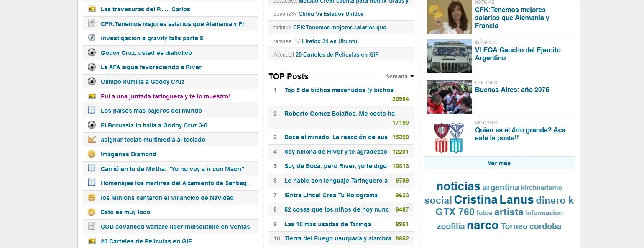
Task: Click the icon beside '20 Carteles de Peliculas en GIF' in left list
Action: [92, 241]
